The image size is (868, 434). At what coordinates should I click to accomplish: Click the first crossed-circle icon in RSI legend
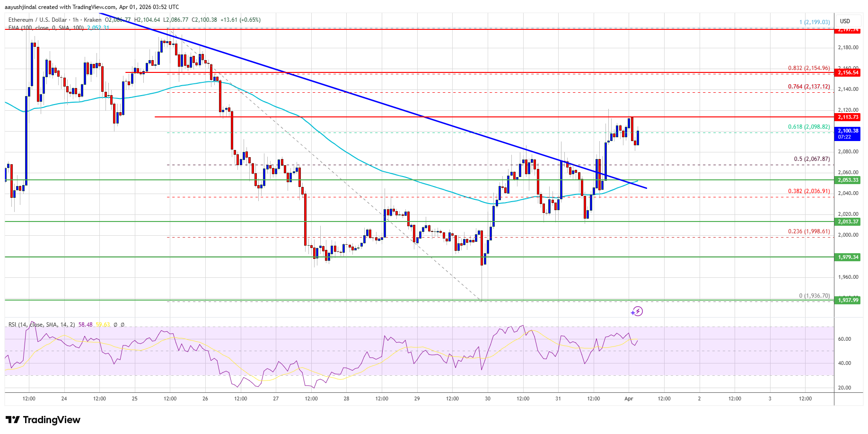click(115, 325)
